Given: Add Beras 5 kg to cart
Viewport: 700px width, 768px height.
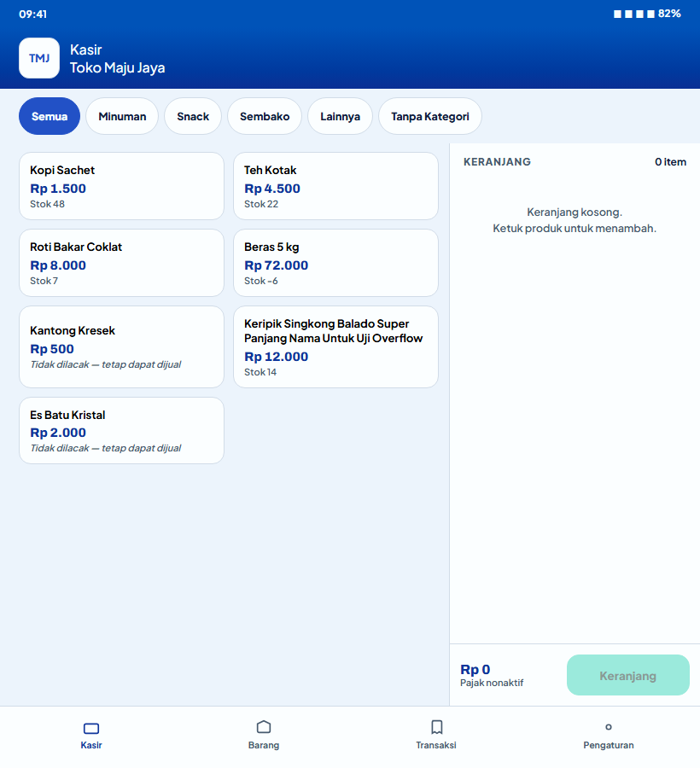Looking at the screenshot, I should click(x=335, y=263).
